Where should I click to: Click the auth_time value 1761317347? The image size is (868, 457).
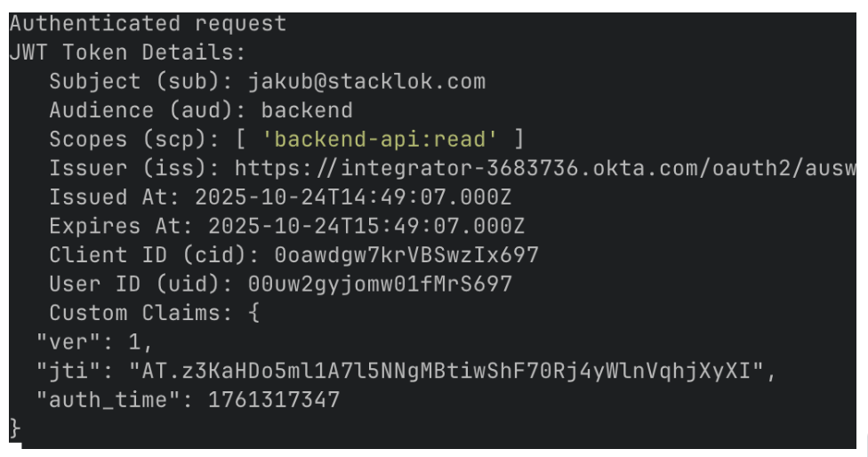[274, 399]
